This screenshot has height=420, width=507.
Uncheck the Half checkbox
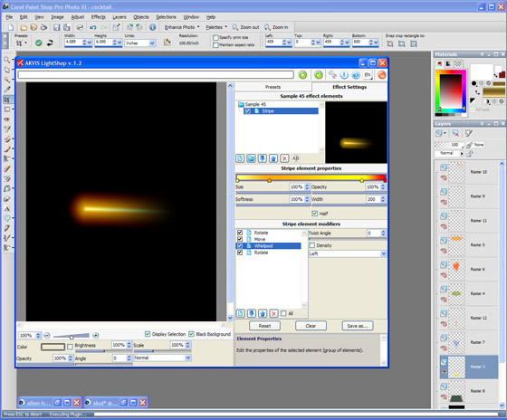(x=315, y=214)
